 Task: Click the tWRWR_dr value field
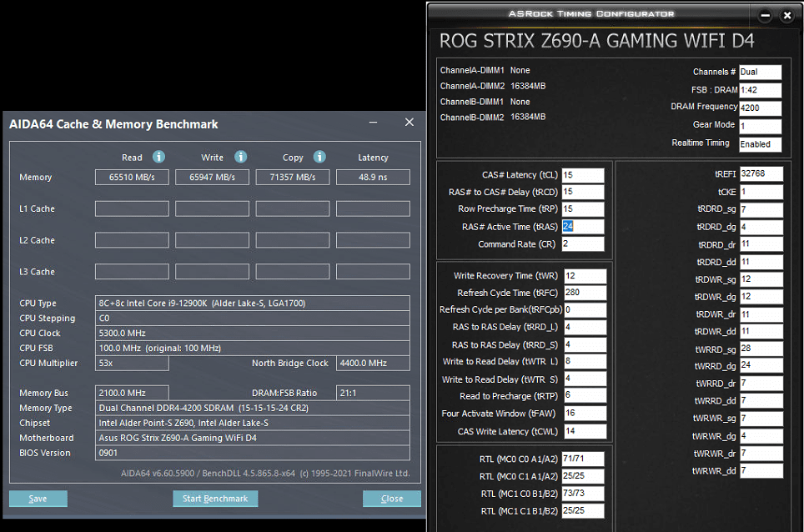tap(761, 454)
